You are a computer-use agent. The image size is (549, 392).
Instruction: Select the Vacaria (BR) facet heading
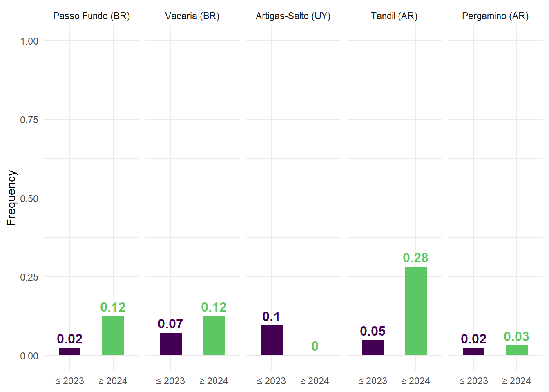(192, 16)
